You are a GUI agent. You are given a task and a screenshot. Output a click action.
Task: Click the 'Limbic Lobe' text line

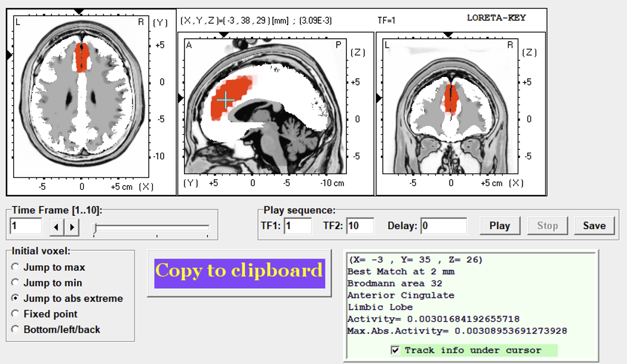click(x=380, y=307)
